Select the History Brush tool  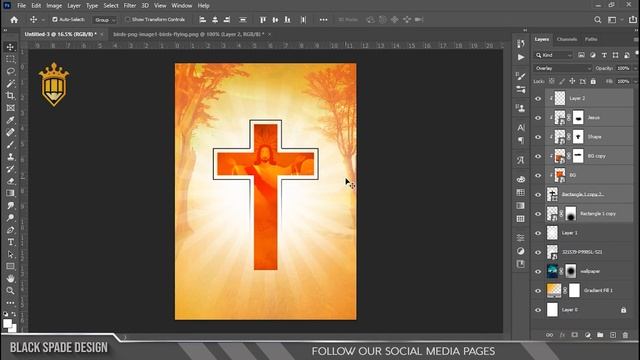click(x=11, y=169)
